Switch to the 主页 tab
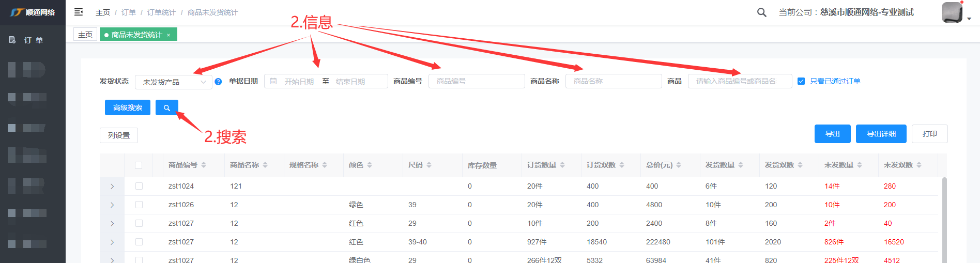The width and height of the screenshot is (980, 263). (85, 35)
